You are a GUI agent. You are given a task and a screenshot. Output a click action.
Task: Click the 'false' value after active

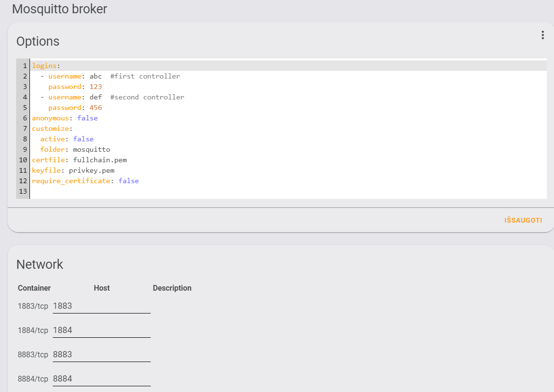point(83,139)
